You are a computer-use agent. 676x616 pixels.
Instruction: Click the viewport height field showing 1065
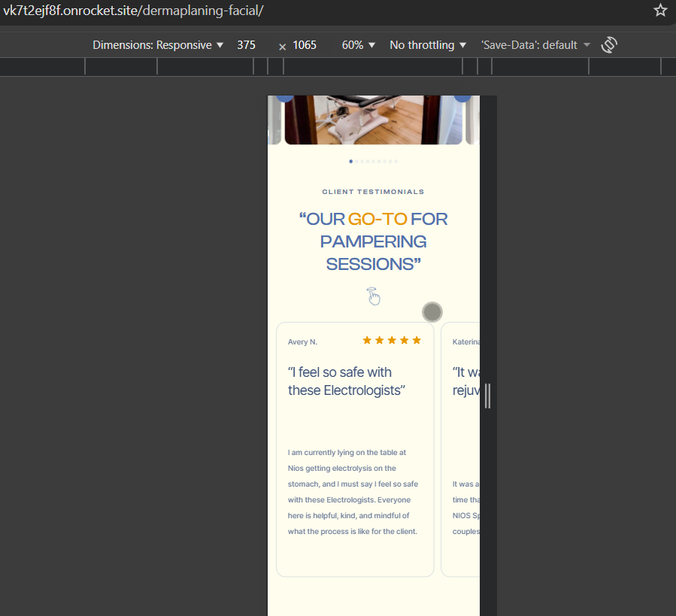305,45
